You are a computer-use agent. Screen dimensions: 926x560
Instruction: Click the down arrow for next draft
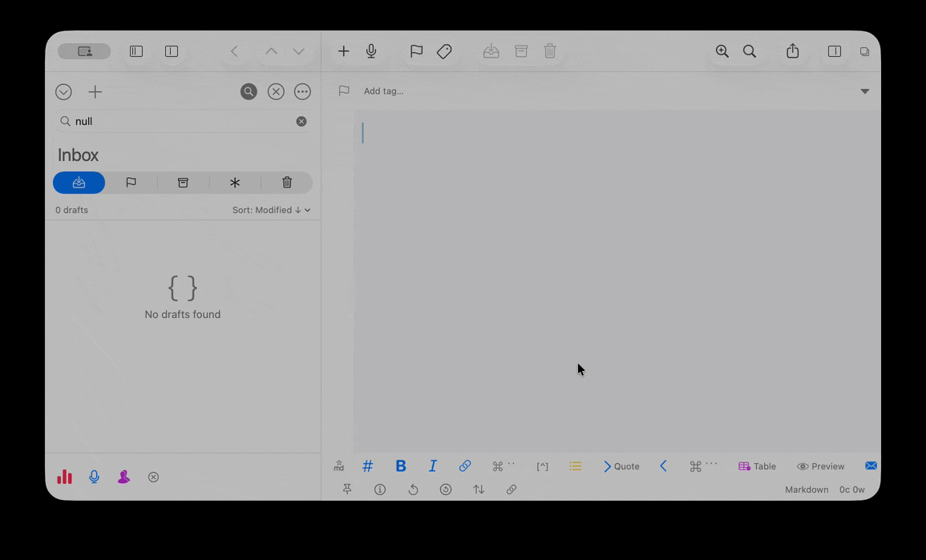pyautogui.click(x=299, y=51)
